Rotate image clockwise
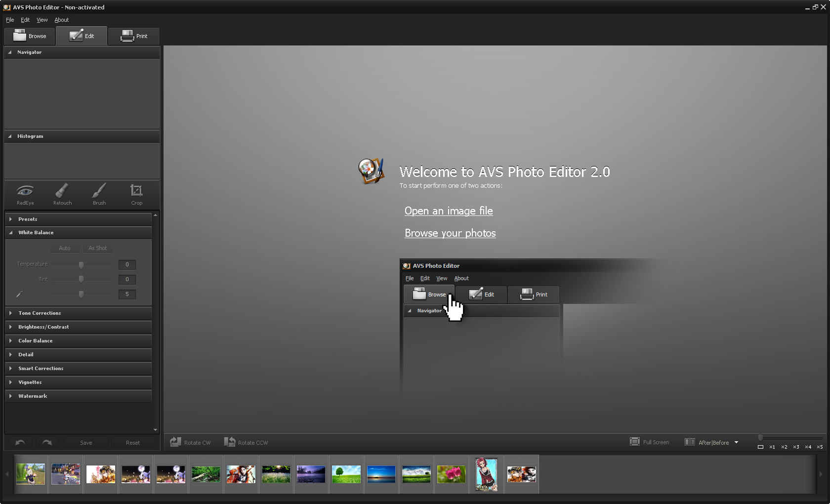The height and width of the screenshot is (504, 830). coord(190,442)
